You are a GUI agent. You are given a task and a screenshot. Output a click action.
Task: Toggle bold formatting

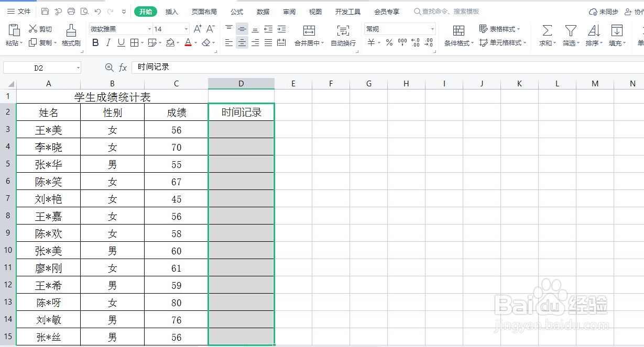pos(95,42)
